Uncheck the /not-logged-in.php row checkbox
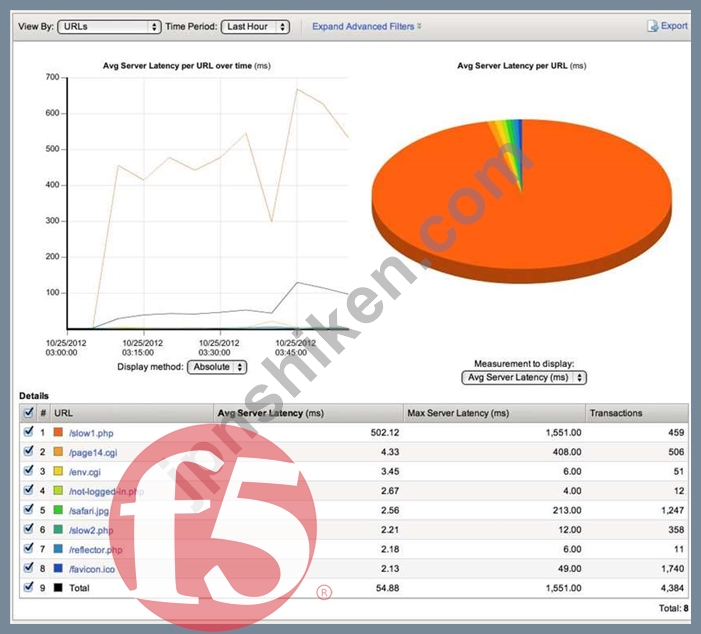 coord(28,490)
